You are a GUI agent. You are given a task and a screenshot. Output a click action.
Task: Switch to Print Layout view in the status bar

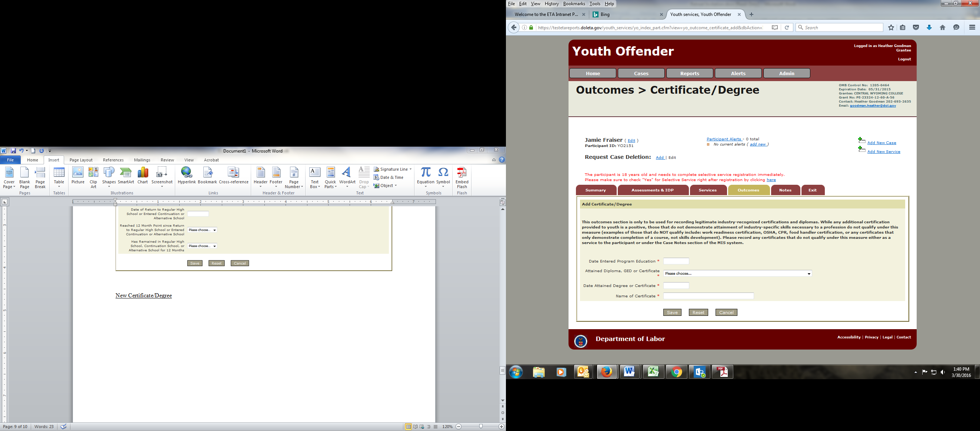point(408,427)
